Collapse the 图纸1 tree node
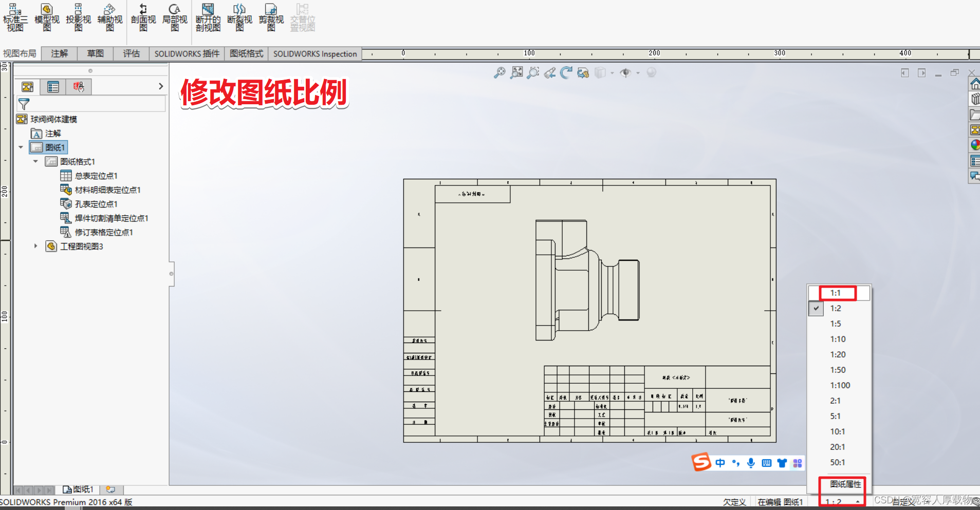Viewport: 980px width, 510px height. pos(21,147)
